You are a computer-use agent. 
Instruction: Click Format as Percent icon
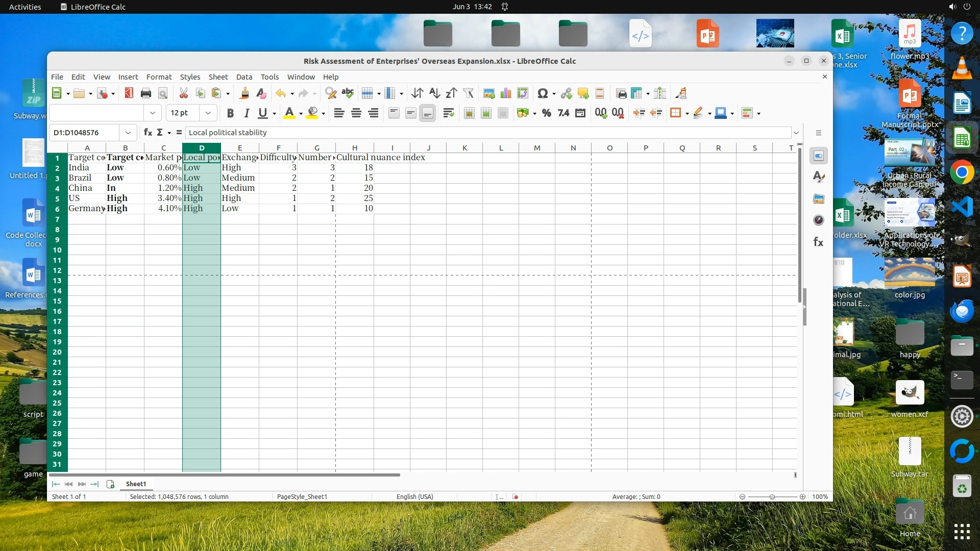(546, 113)
